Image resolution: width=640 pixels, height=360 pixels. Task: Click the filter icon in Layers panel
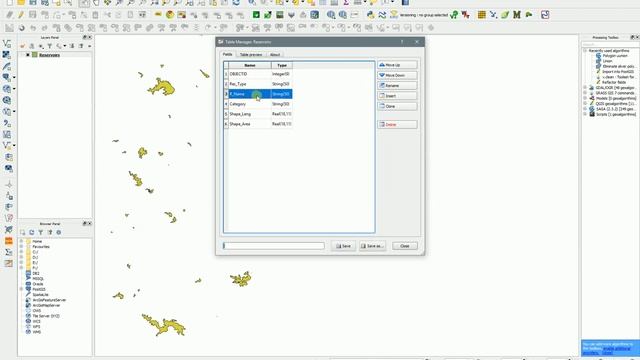[49, 46]
